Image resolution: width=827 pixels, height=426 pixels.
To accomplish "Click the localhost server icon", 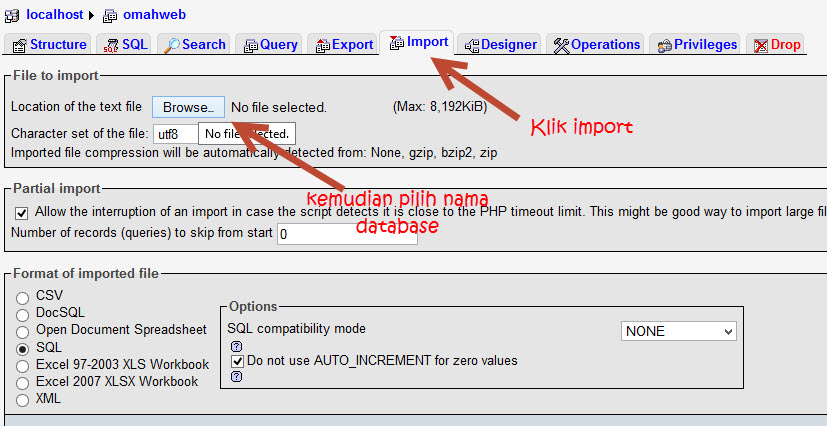I will (x=12, y=16).
